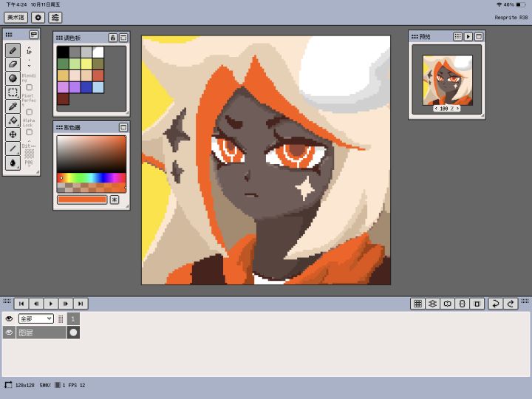532x399 pixels.
Task: Open the 美术馆 gallery menu
Action: click(x=16, y=17)
